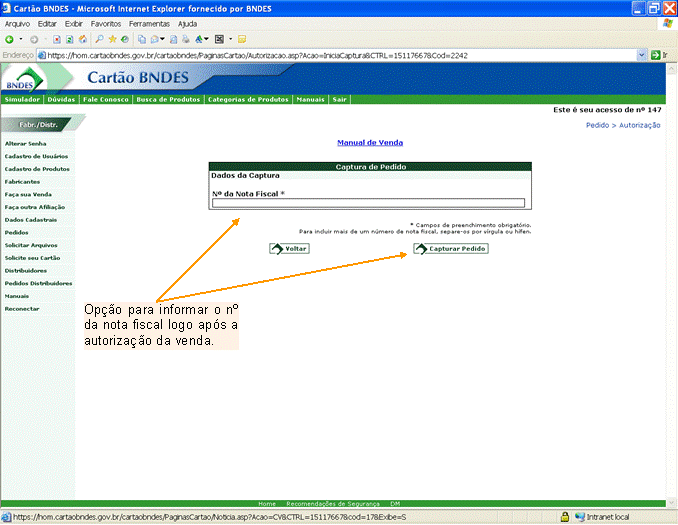The image size is (678, 525).
Task: Stop page loading with the Stop icon
Action: (57, 40)
